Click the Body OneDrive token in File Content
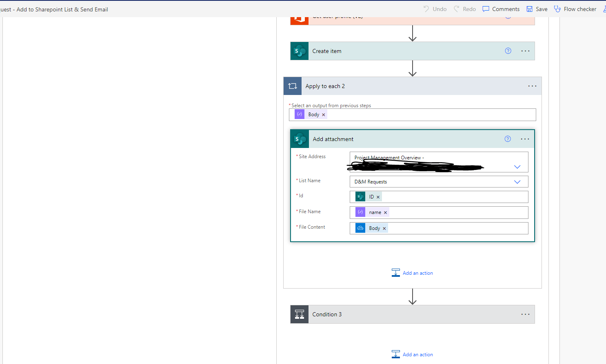 pos(371,228)
